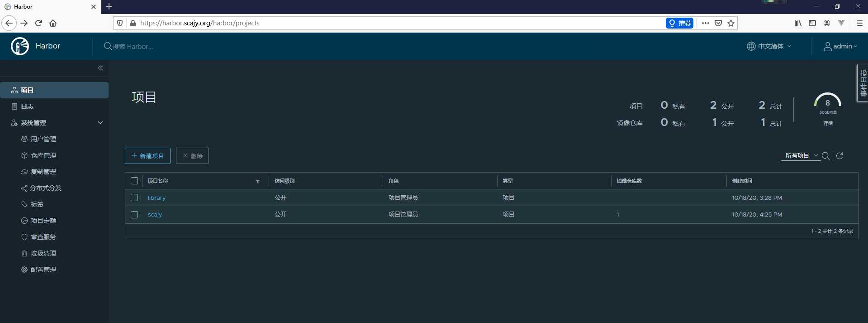
Task: Sort by 项目名称 column header
Action: click(158, 181)
